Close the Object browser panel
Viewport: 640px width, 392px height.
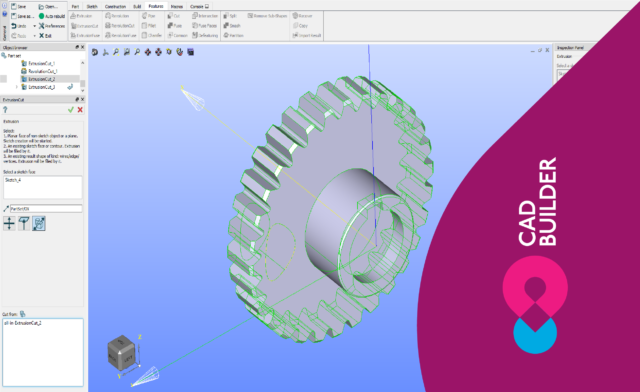tap(82, 47)
